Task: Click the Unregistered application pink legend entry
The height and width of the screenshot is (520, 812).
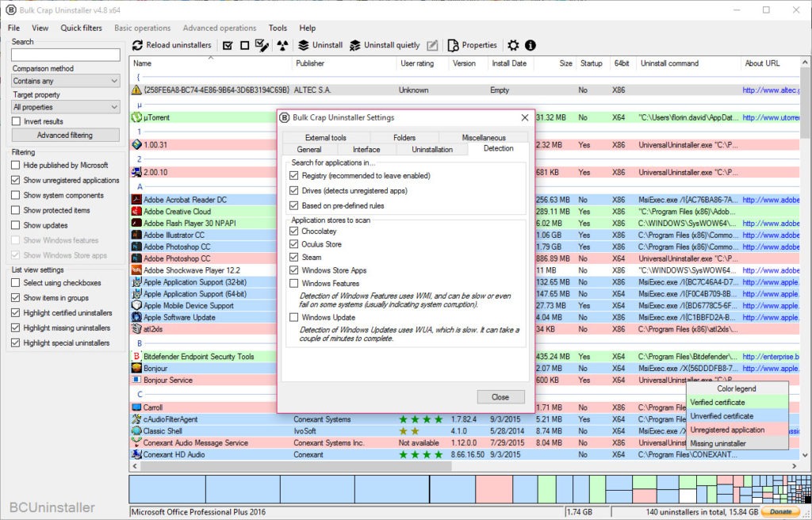Action: 737,430
